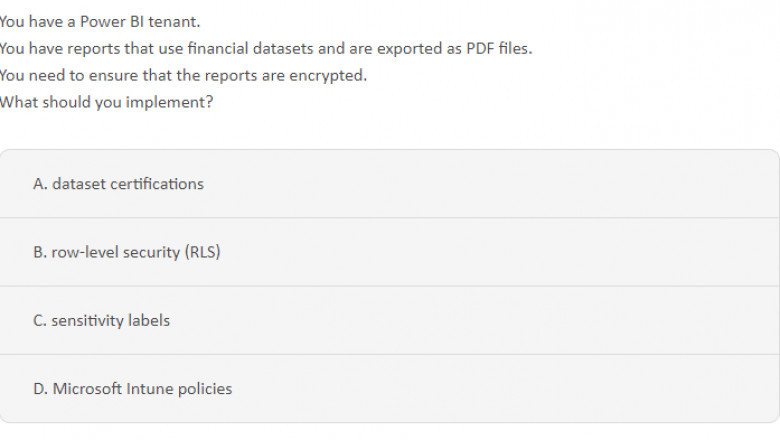The height and width of the screenshot is (440, 780).
Task: Click the 'C.' letter label
Action: (x=40, y=320)
